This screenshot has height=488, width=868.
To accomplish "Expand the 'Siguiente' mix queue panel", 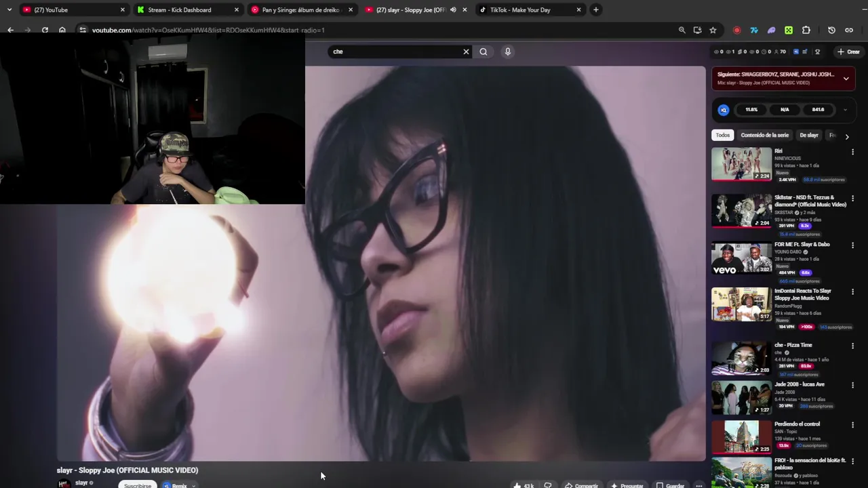I will point(846,79).
